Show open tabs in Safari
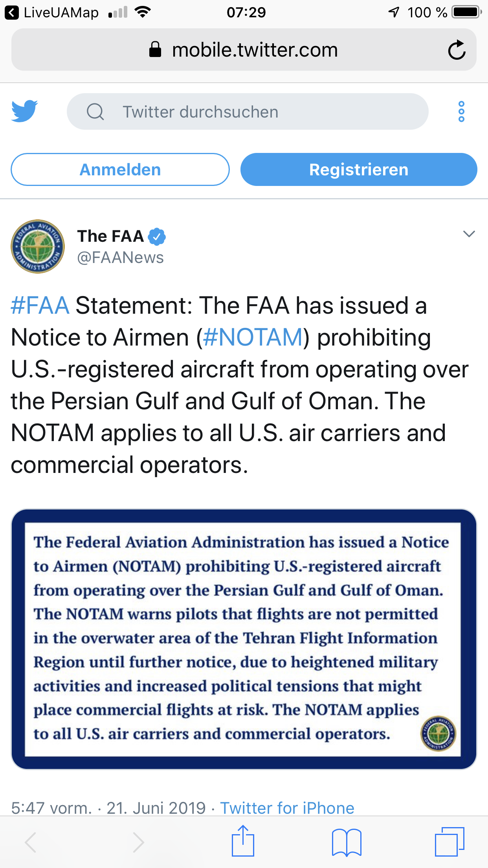The width and height of the screenshot is (488, 868). tap(449, 842)
